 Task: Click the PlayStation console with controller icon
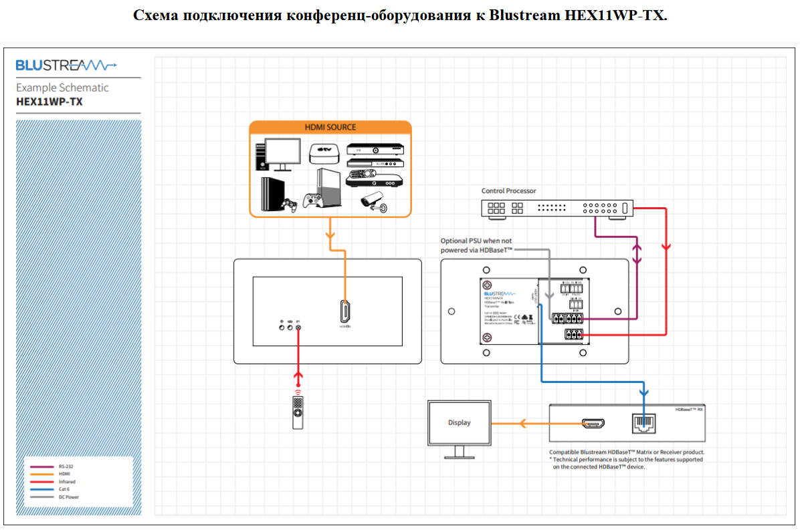[x=278, y=194]
